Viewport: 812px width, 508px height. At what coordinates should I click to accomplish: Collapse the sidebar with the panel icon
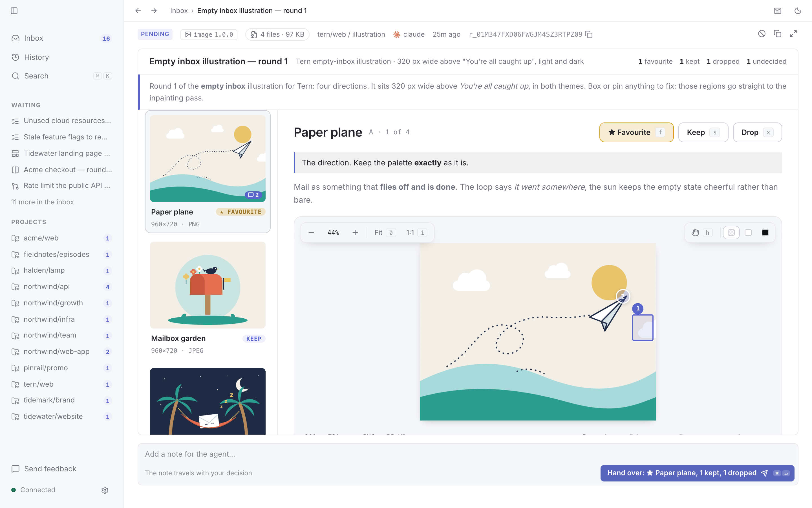14,11
